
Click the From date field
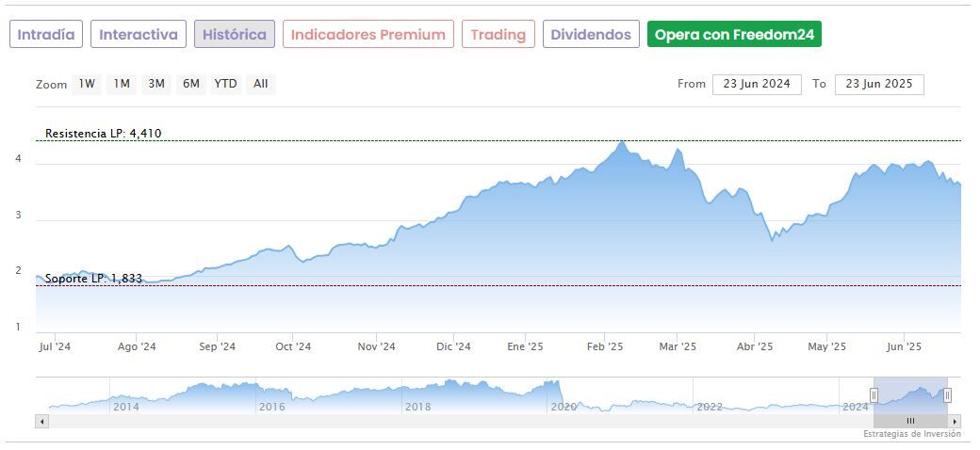tap(757, 84)
